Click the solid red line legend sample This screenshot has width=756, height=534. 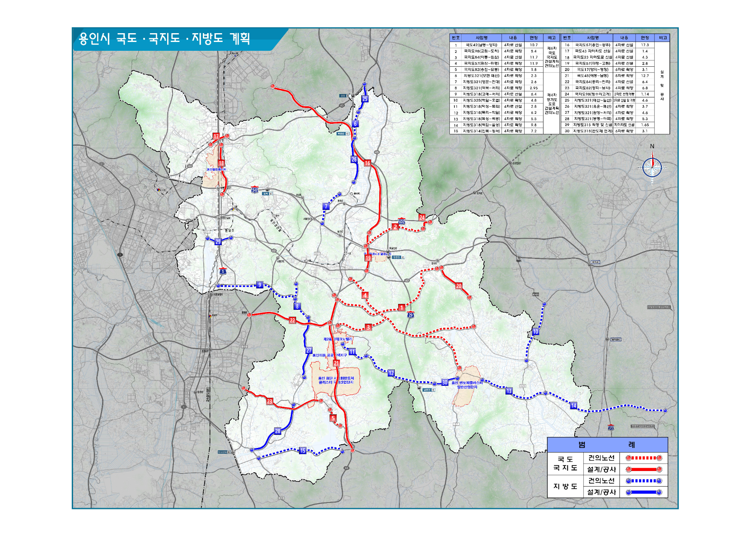pos(643,469)
